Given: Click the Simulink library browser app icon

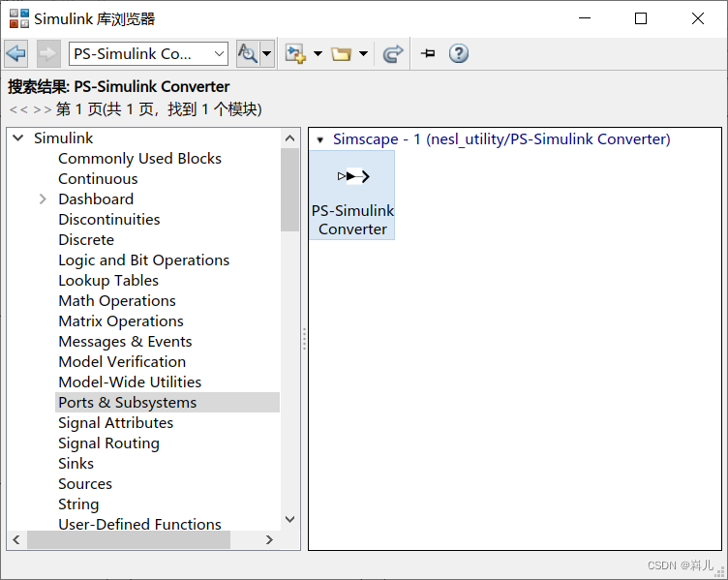Looking at the screenshot, I should pos(19,18).
